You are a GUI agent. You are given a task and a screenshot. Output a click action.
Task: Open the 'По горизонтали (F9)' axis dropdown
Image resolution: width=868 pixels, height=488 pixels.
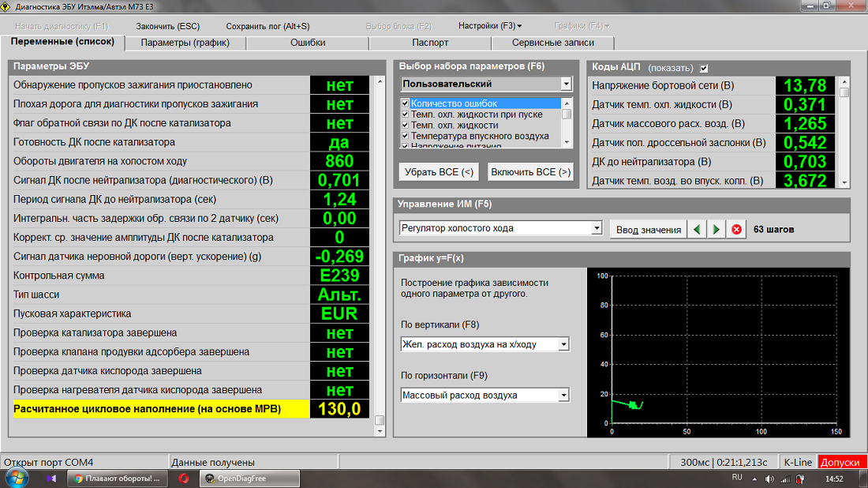tap(563, 395)
